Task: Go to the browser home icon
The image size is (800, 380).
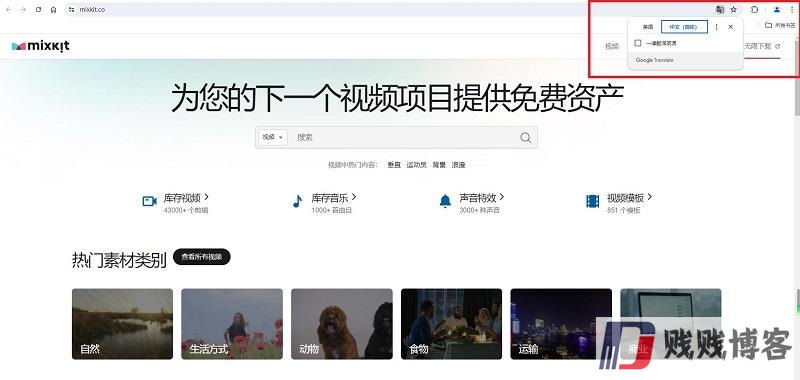Action: coord(54,10)
